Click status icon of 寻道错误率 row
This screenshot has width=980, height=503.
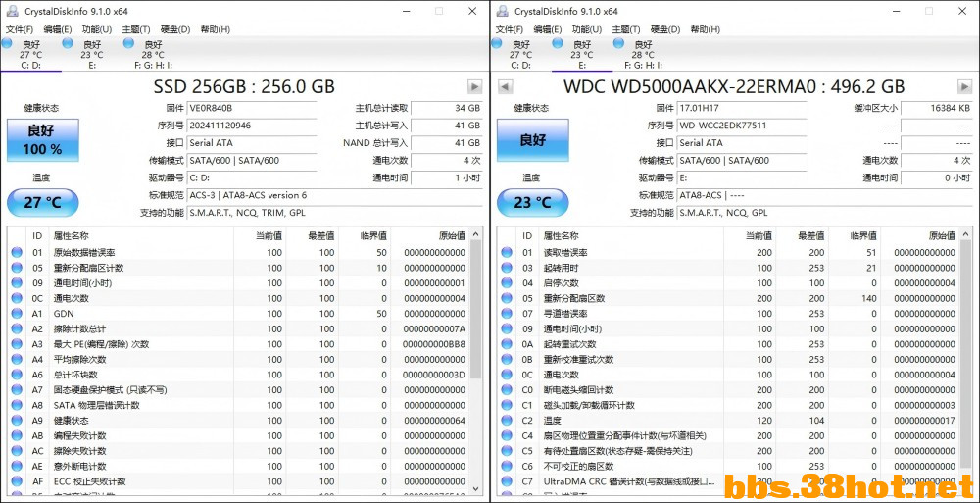point(507,314)
